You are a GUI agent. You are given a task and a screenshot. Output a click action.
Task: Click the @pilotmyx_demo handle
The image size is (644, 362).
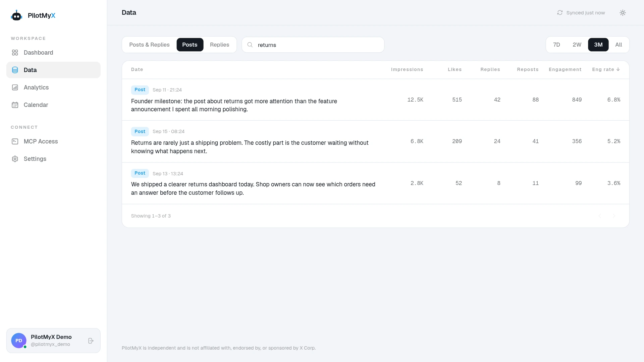50,344
